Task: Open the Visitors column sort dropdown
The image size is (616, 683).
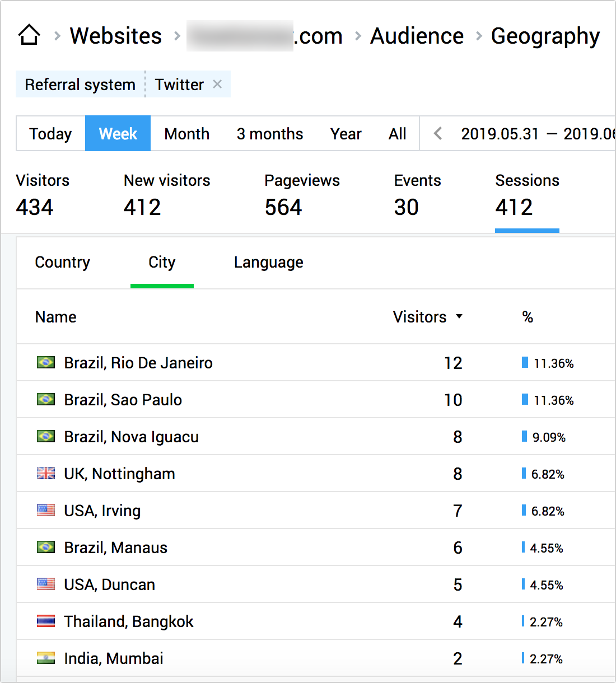Action: click(x=460, y=317)
